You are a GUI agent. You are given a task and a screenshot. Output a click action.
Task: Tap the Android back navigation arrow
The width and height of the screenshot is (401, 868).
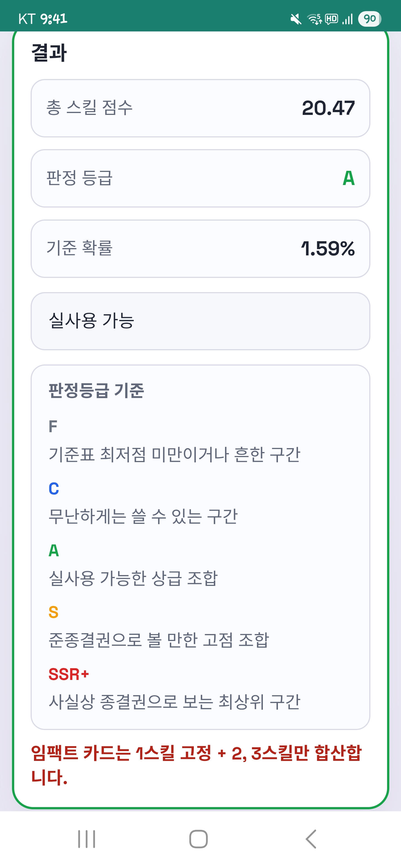pos(311,839)
